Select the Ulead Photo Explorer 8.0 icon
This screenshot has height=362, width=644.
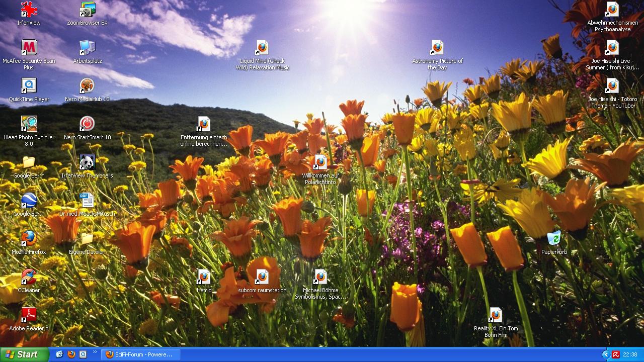(x=29, y=124)
